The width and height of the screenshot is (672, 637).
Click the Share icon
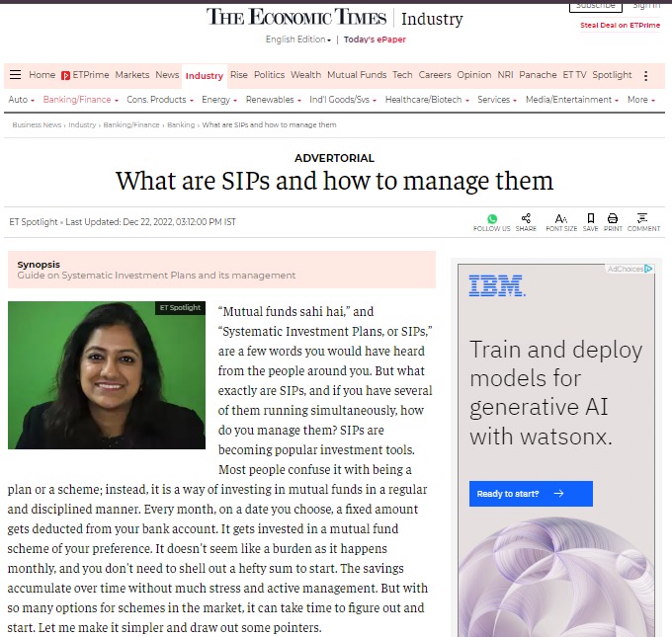tap(526, 219)
